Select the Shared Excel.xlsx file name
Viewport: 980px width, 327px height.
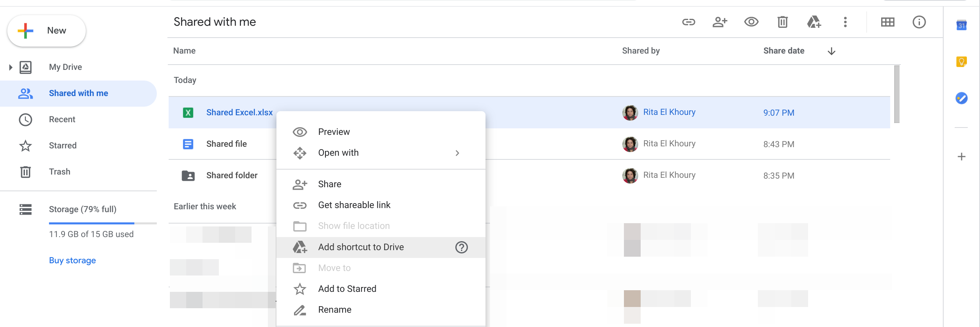[239, 112]
